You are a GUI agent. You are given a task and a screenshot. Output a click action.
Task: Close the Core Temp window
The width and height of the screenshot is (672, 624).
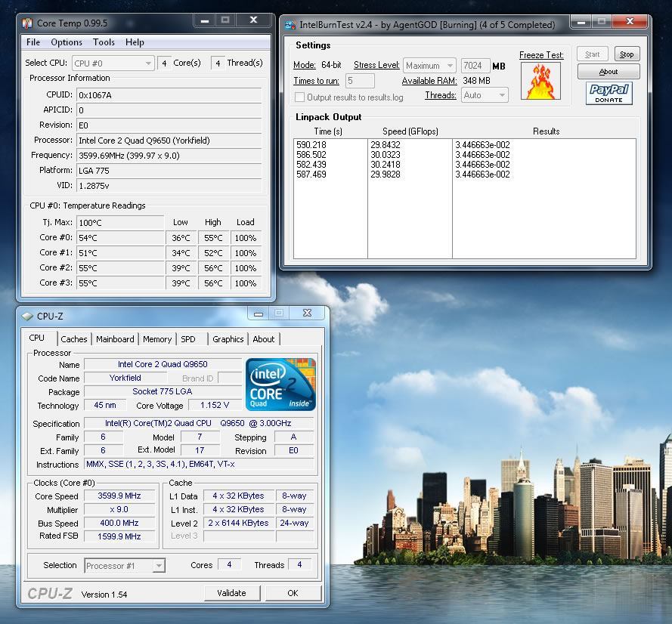[253, 20]
